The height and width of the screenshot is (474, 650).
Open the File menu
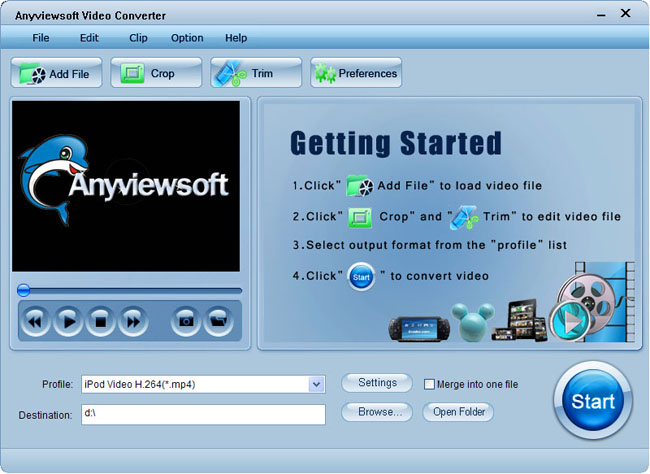pos(41,38)
